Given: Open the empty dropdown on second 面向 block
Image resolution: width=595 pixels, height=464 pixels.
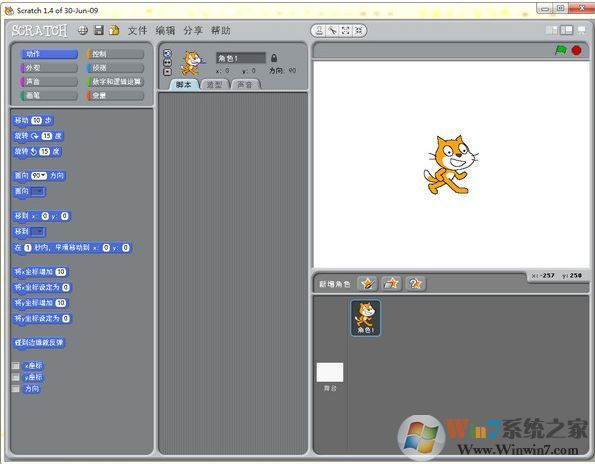Looking at the screenshot, I should pyautogui.click(x=38, y=192).
